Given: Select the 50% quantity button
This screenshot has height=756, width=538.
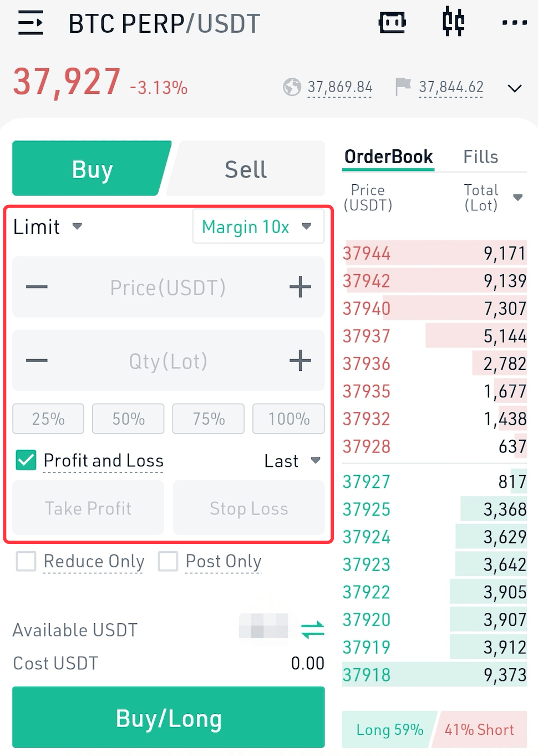Looking at the screenshot, I should [x=128, y=419].
